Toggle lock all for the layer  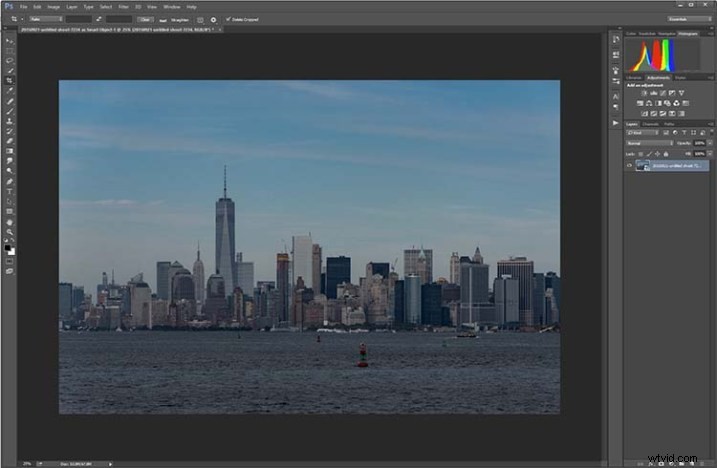coord(666,154)
